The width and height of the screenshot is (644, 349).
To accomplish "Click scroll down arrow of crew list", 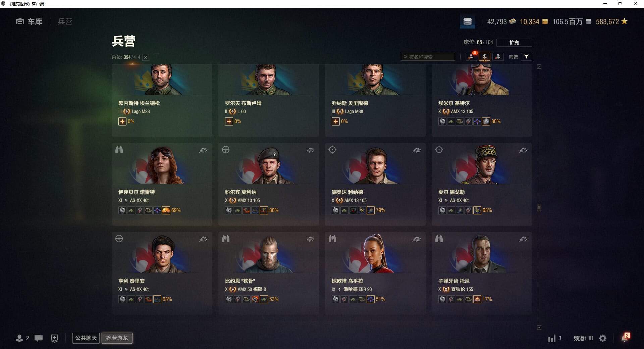I will 539,327.
